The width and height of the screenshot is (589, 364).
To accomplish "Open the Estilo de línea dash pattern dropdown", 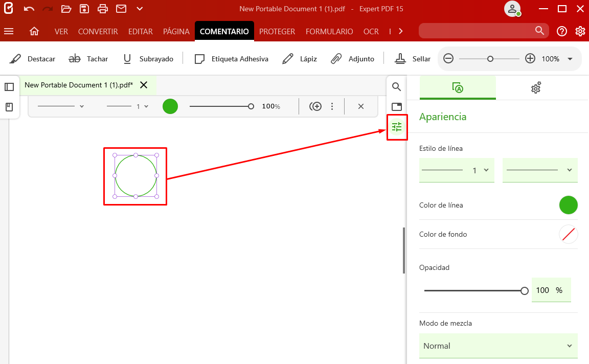I will click(x=540, y=170).
